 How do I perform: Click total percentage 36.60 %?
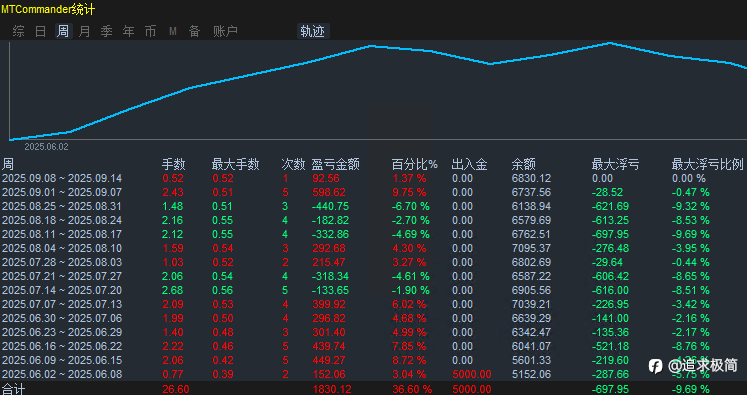[x=412, y=389]
